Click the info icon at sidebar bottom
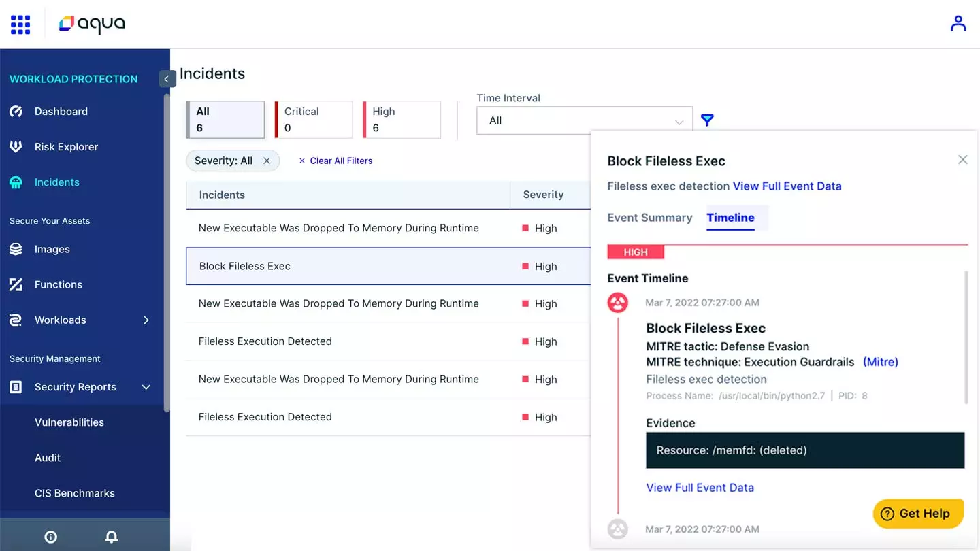The width and height of the screenshot is (980, 551). click(x=50, y=537)
